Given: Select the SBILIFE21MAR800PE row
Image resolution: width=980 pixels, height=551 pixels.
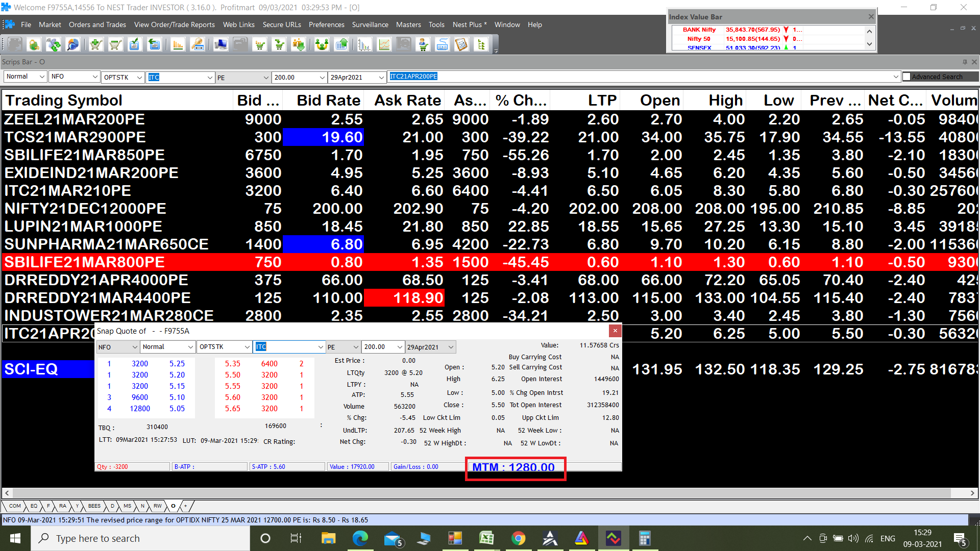Looking at the screenshot, I should click(490, 262).
